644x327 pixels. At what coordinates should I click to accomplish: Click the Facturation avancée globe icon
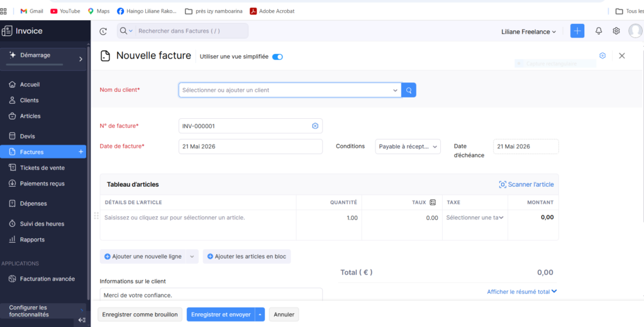click(x=13, y=279)
